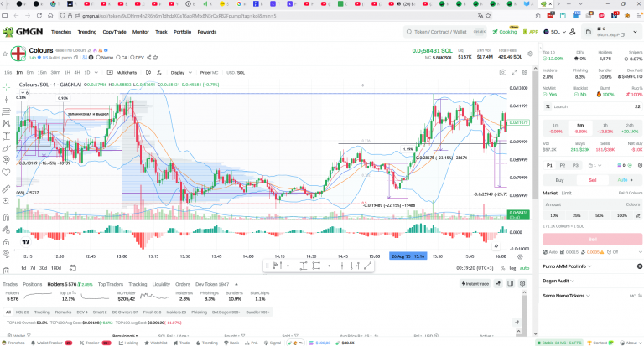
Task: Toggle auto scale on chart
Action: (524, 268)
